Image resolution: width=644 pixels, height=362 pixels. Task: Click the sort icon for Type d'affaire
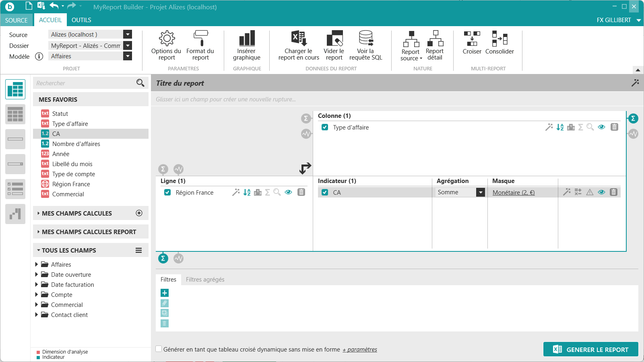coord(560,127)
